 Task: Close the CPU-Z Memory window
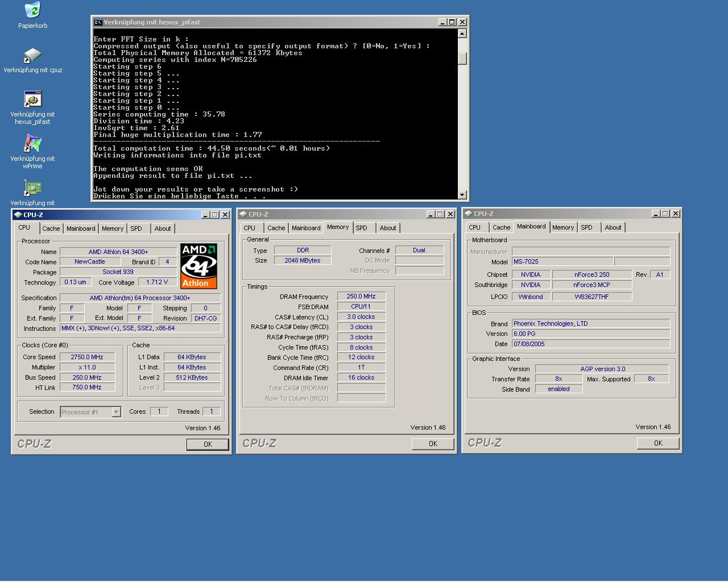point(450,214)
